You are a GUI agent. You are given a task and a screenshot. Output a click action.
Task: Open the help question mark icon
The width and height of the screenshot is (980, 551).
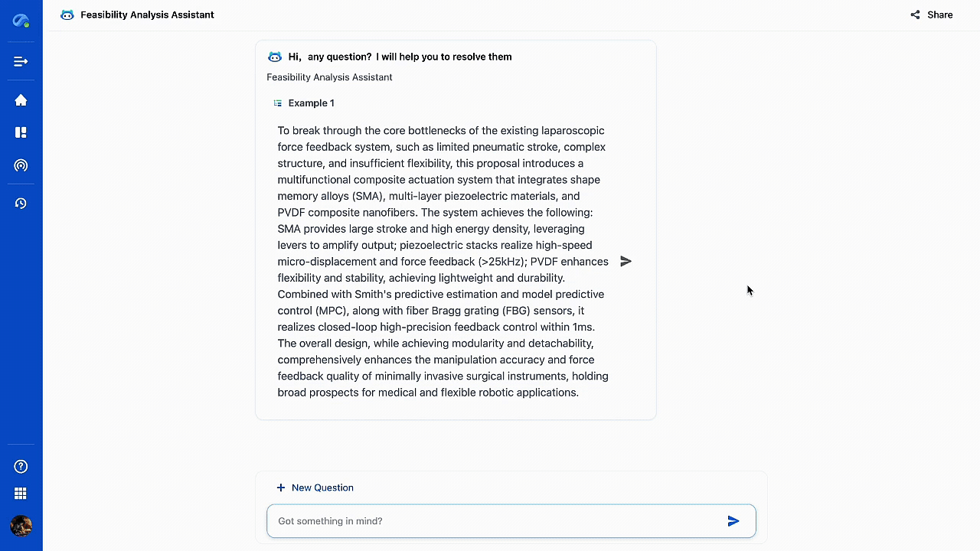(x=21, y=467)
